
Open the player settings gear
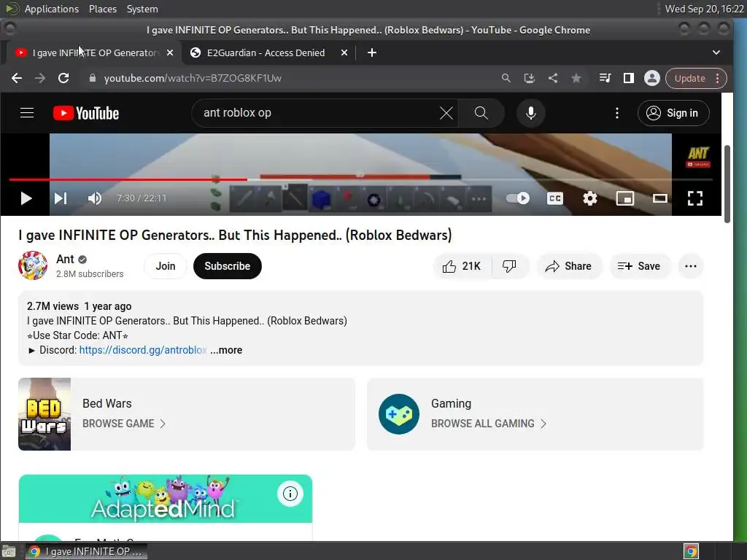point(589,198)
